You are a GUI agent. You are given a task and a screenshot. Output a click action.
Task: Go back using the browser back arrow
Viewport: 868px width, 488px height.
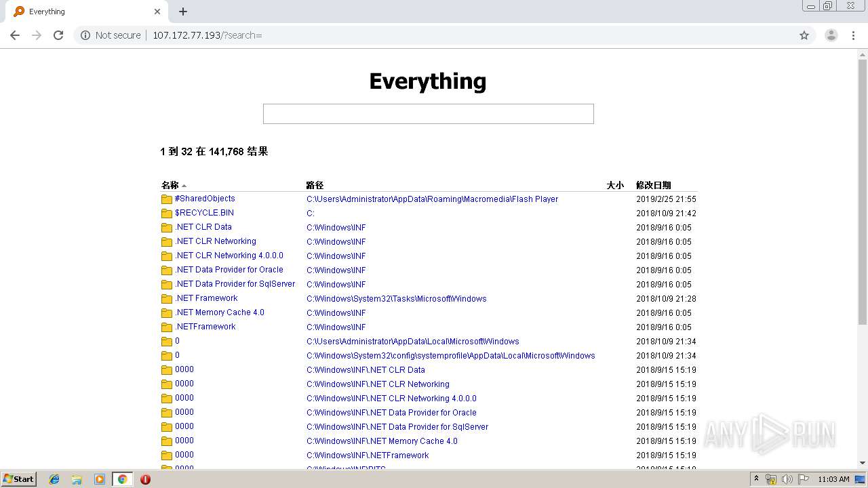coord(15,35)
